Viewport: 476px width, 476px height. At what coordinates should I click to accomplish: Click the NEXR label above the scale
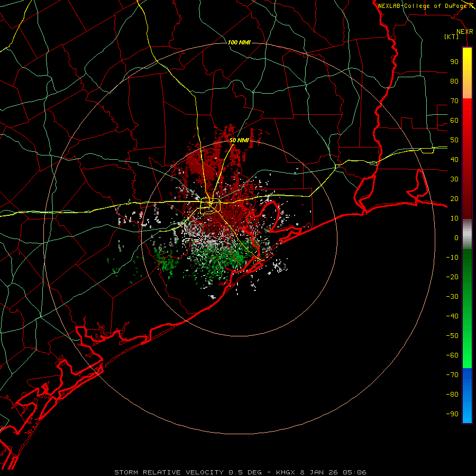(464, 32)
